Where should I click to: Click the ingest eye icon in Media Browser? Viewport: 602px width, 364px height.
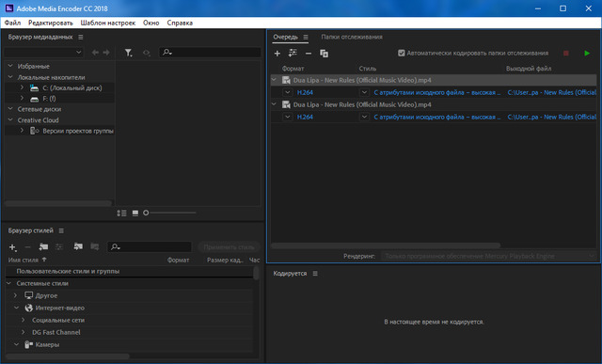coord(147,53)
